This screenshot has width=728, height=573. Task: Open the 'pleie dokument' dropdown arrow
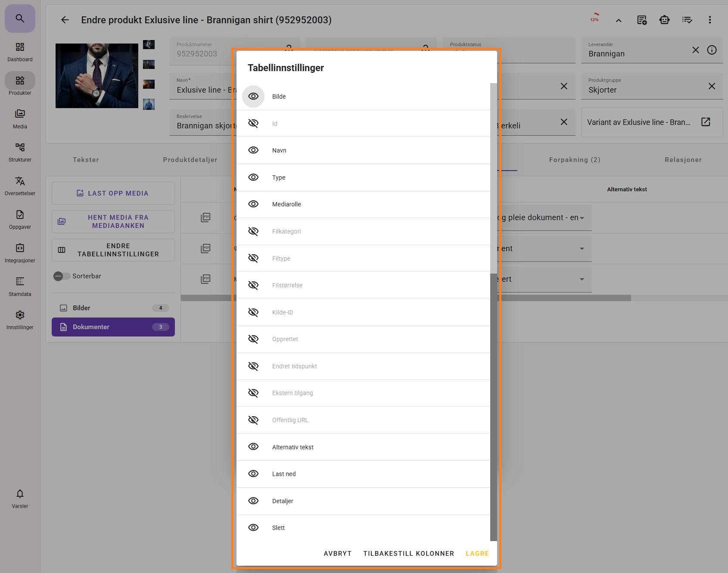582,218
